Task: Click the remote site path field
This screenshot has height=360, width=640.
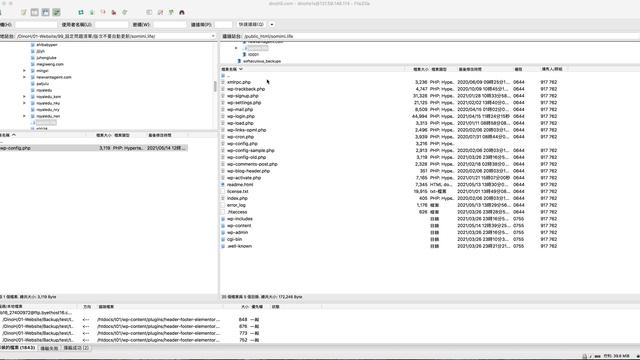Action: [x=441, y=36]
